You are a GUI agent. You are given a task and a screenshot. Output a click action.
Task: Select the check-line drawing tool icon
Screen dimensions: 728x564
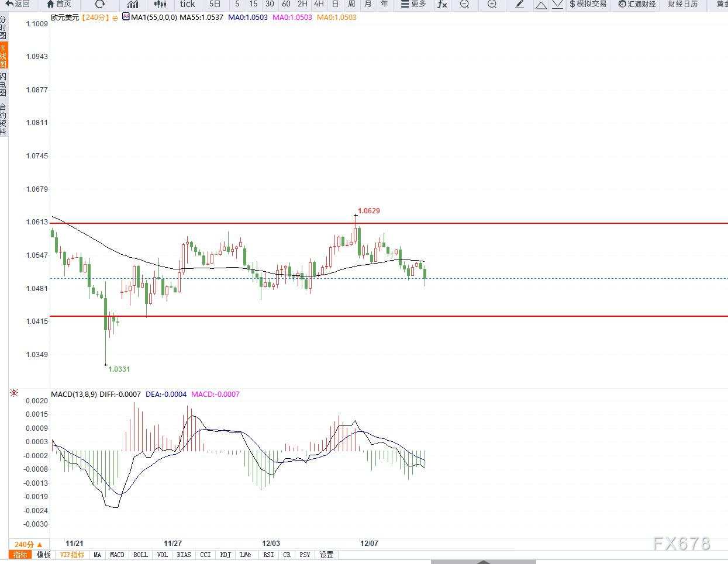click(x=557, y=5)
